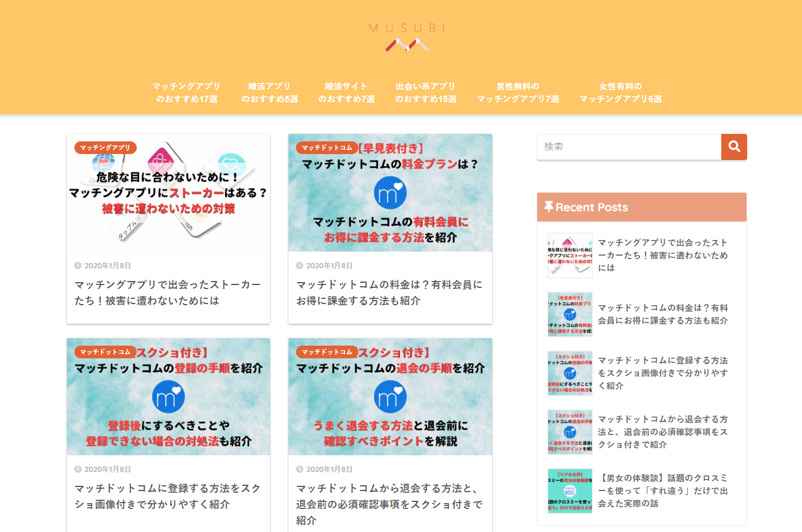Viewport: 802px width, 532px height.
Task: Open マッチングアプリのおすすめ17選 menu item
Action: click(x=186, y=92)
